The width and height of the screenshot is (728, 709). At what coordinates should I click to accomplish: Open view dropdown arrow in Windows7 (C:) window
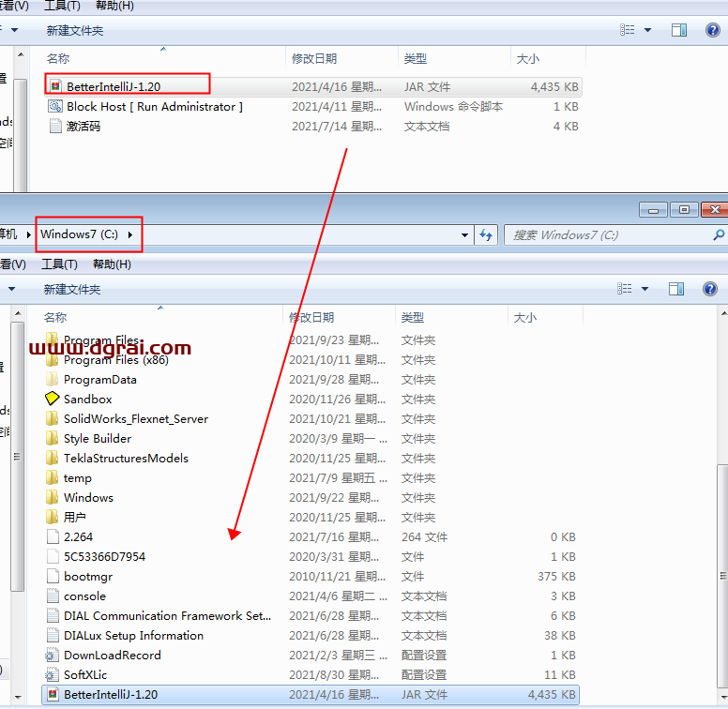(645, 289)
